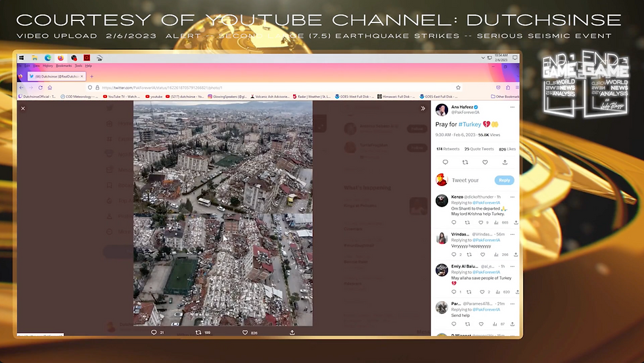Retweet the Send help reply
644x363 pixels.
[x=467, y=324]
